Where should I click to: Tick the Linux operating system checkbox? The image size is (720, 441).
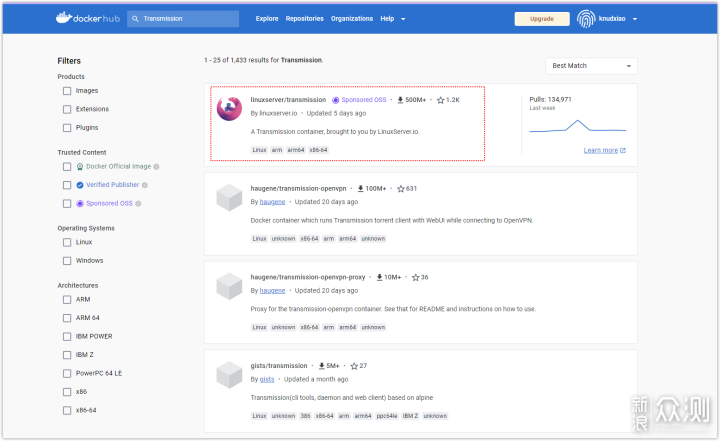point(66,242)
